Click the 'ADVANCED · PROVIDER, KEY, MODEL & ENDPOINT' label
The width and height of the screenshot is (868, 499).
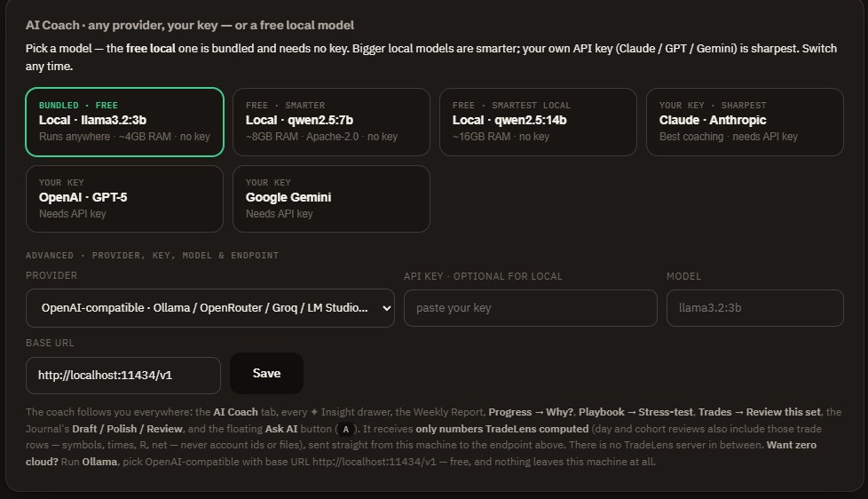pos(153,256)
